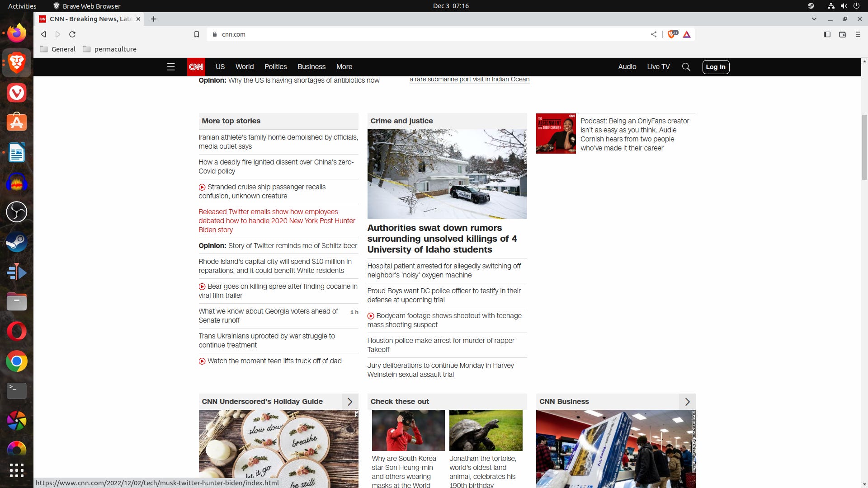Open Activities overview

point(22,6)
